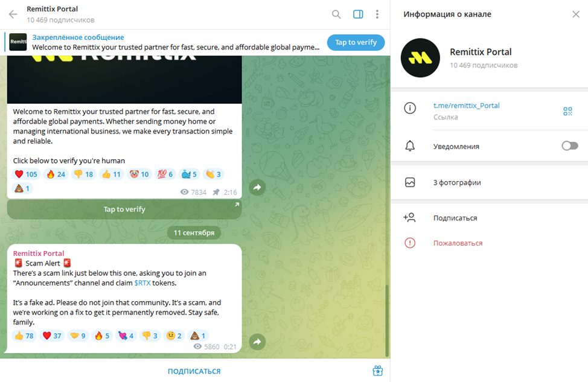The height and width of the screenshot is (382, 588).
Task: Click the back arrow in chat header
Action: [13, 14]
